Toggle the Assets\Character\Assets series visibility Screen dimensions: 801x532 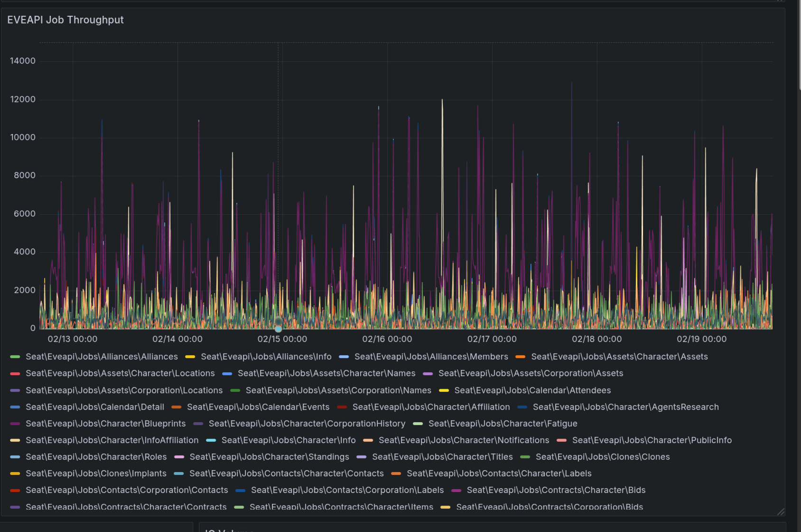pos(619,357)
